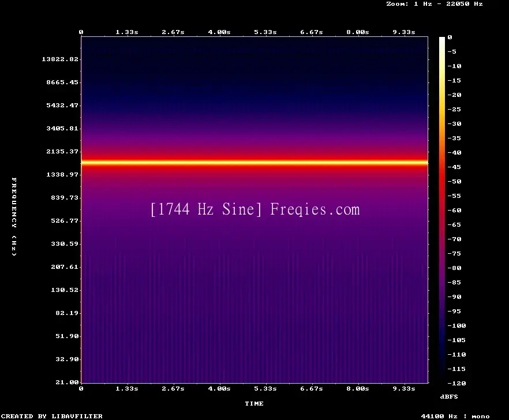The height and width of the screenshot is (420, 509).
Task: Click the -10 value on the dB scale
Action: [x=454, y=66]
